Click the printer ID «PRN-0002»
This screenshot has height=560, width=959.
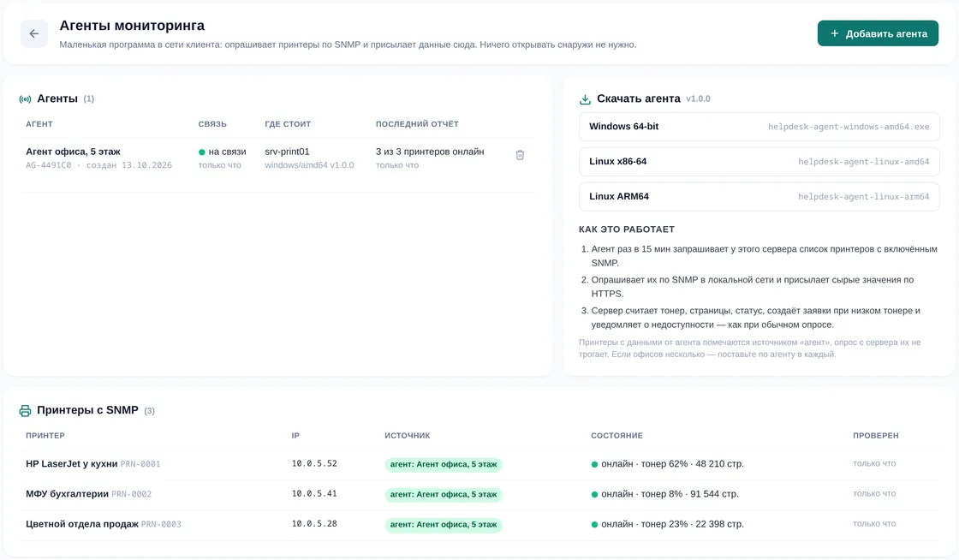tap(132, 495)
